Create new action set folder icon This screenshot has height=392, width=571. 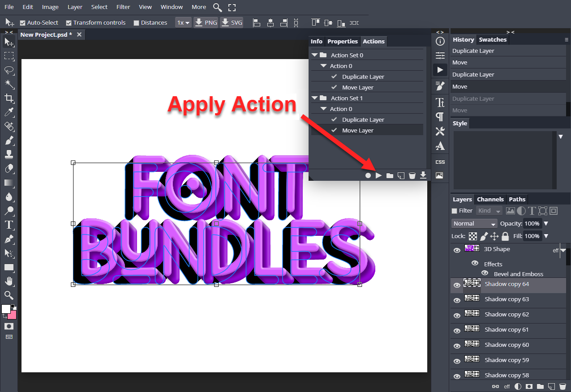tap(390, 175)
